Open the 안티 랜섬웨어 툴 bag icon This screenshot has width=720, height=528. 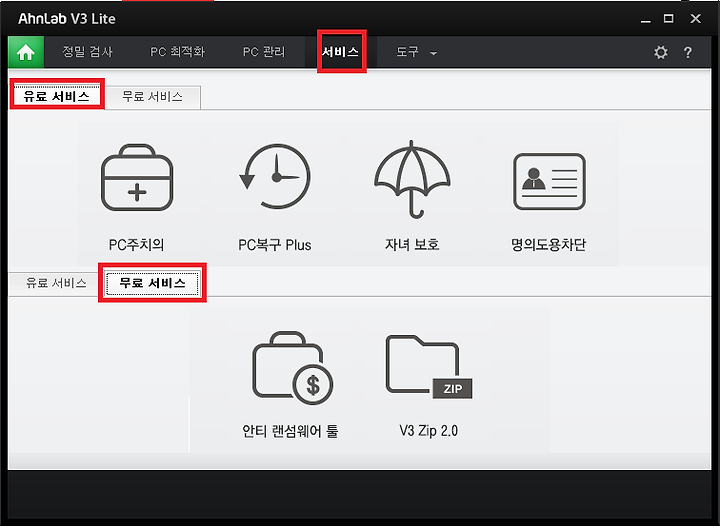(x=292, y=368)
